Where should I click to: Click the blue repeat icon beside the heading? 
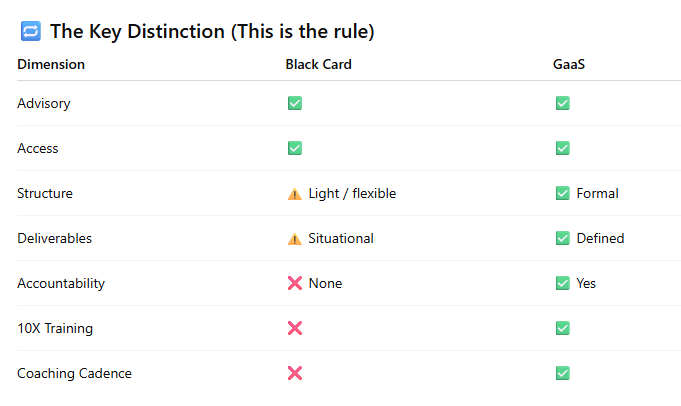pyautogui.click(x=30, y=32)
